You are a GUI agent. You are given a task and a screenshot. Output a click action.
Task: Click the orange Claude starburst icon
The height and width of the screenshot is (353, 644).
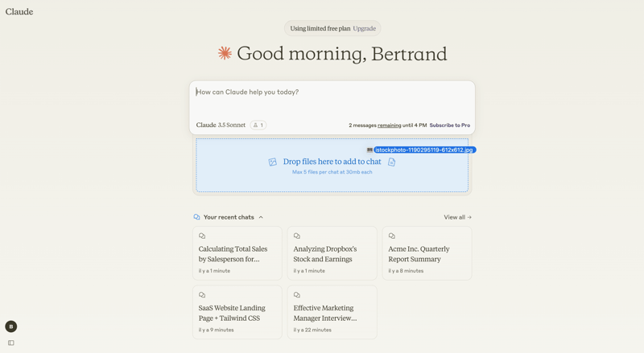[x=225, y=53]
